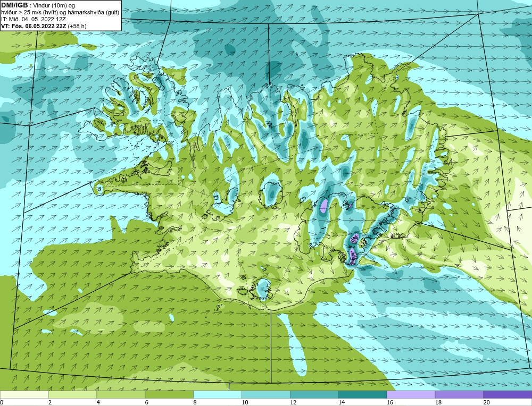Click the legend value "4"

[98, 402]
